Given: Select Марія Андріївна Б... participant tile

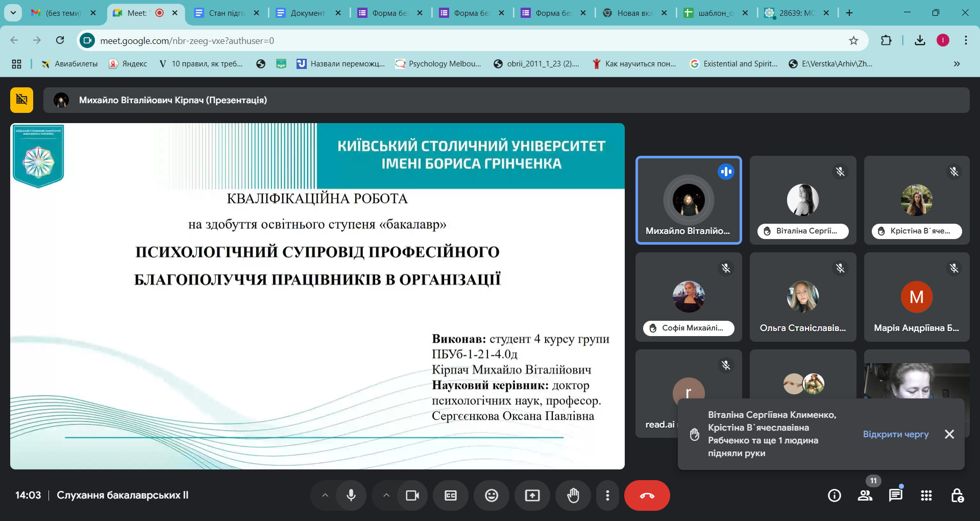Looking at the screenshot, I should click(x=917, y=297).
